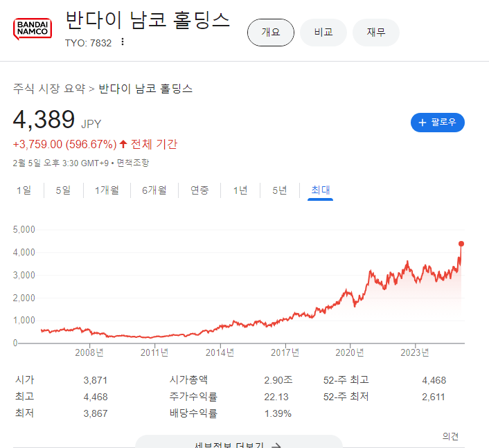Click the 배당수익률 value 1.39%
Screen dimensions: 489x448
(x=278, y=413)
